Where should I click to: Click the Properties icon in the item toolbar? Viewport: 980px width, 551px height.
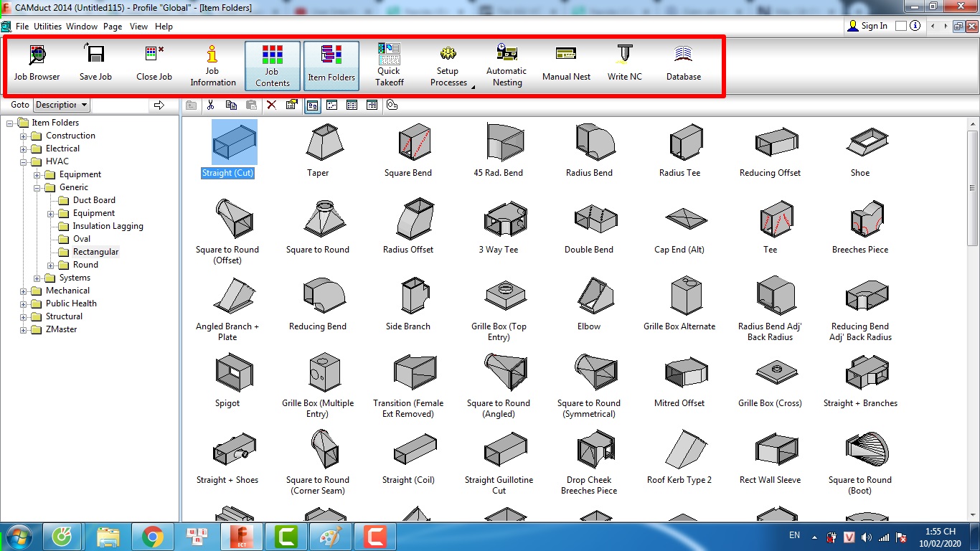pos(291,105)
